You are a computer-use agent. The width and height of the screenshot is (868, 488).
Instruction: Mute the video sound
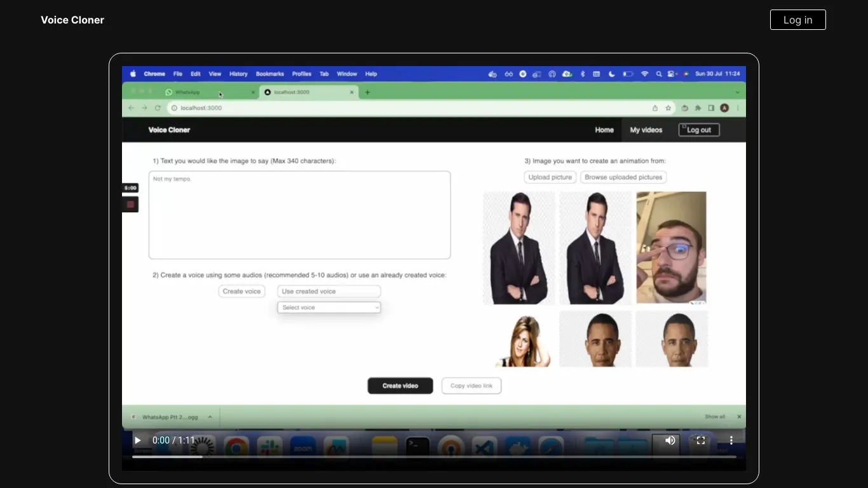point(670,440)
